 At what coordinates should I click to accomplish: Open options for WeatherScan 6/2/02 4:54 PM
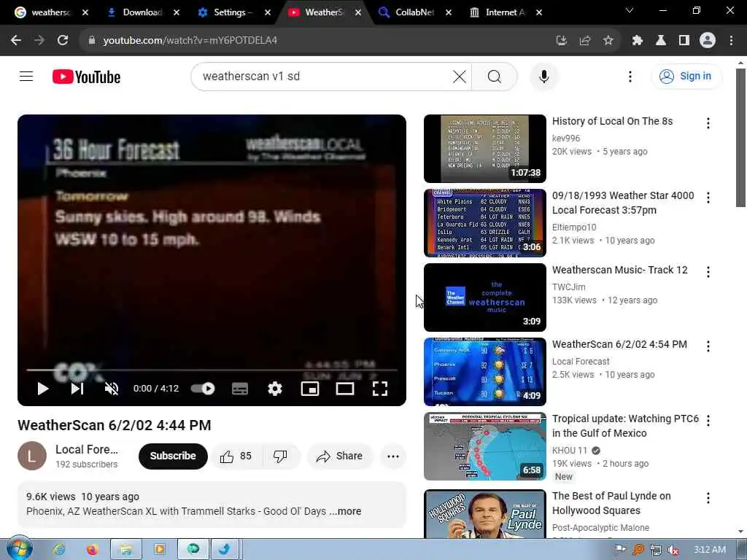click(x=708, y=346)
